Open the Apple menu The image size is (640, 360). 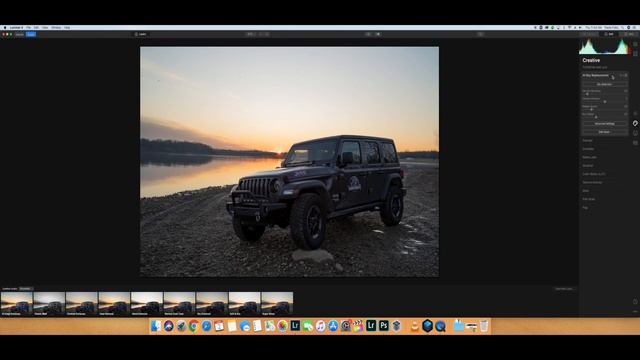(x=5, y=27)
